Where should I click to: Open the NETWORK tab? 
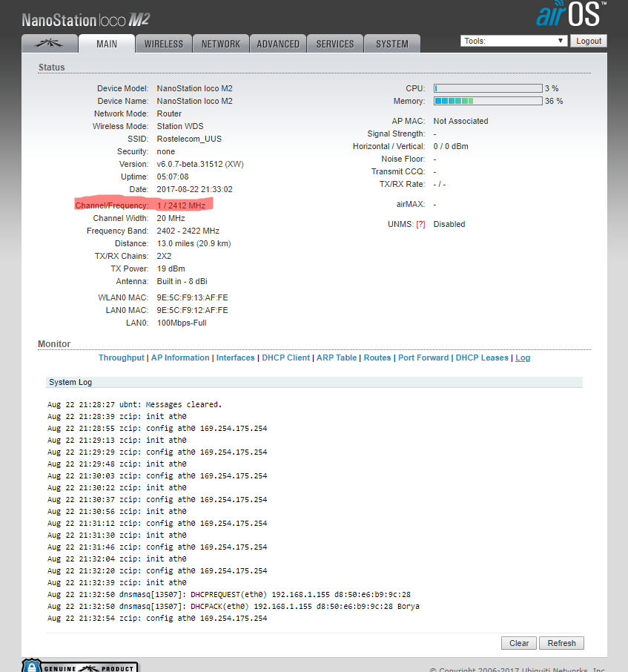(x=221, y=44)
